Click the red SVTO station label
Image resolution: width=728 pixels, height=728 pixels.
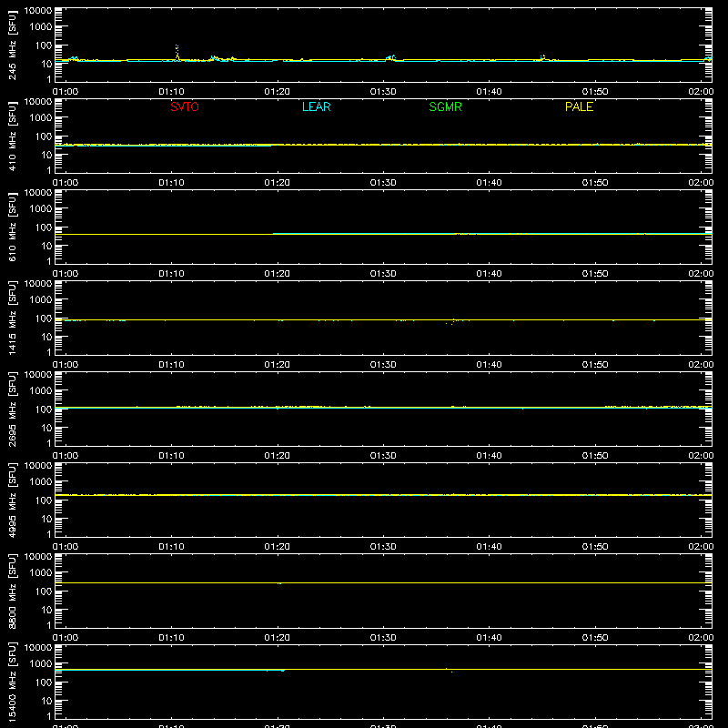pos(185,106)
